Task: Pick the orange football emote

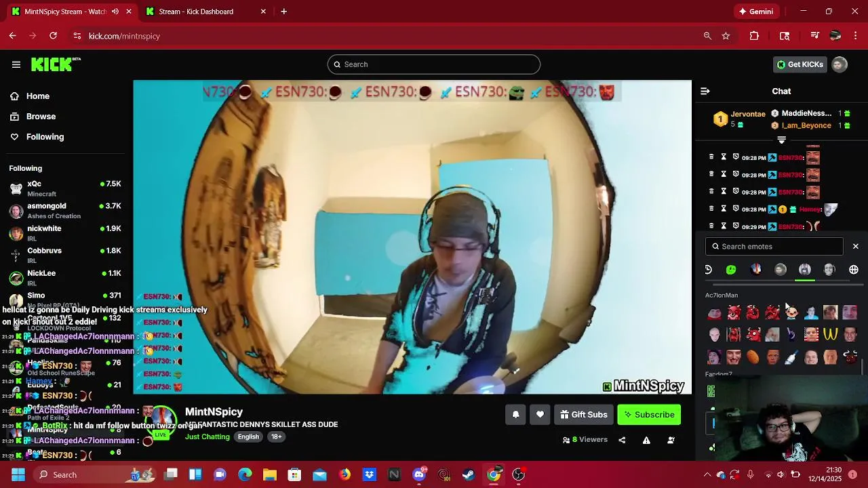Action: point(753,357)
